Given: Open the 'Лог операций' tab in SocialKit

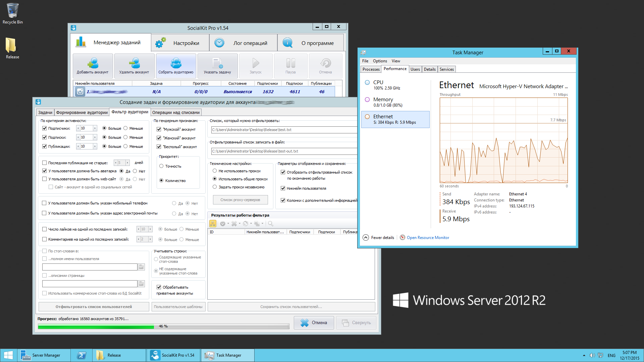Looking at the screenshot, I should click(244, 43).
